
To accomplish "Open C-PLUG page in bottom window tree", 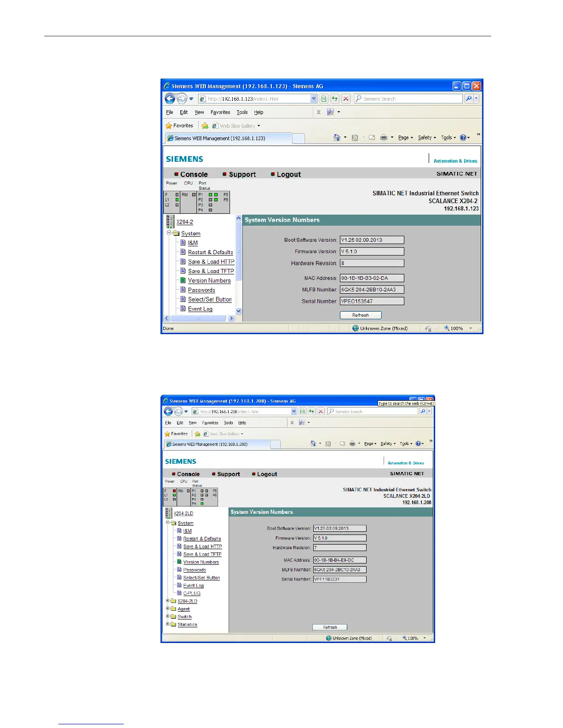I will [x=192, y=593].
